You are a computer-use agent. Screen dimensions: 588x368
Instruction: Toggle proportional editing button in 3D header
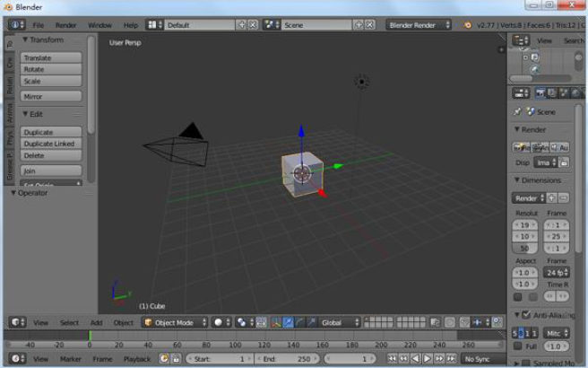[x=450, y=322]
